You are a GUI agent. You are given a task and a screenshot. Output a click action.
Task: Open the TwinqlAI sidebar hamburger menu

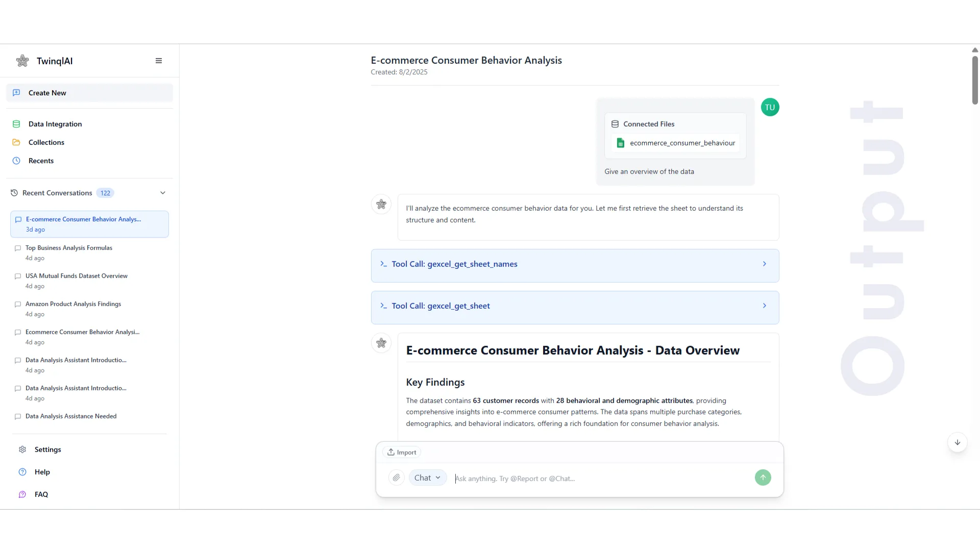159,61
